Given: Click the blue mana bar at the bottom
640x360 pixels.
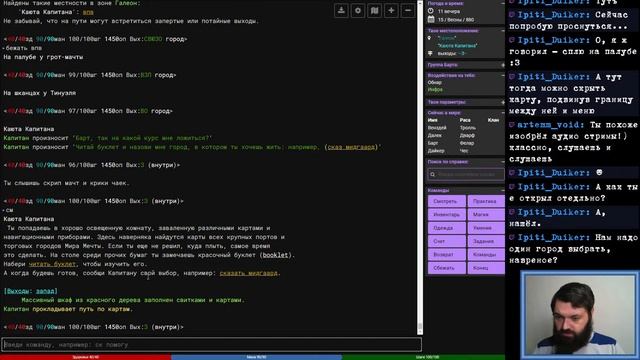Looking at the screenshot, I should 256,357.
